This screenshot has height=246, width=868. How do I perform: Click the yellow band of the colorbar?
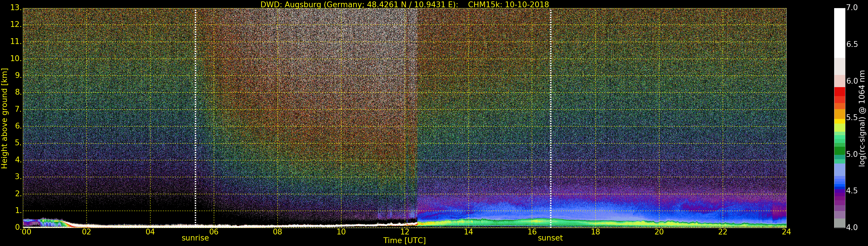click(840, 121)
